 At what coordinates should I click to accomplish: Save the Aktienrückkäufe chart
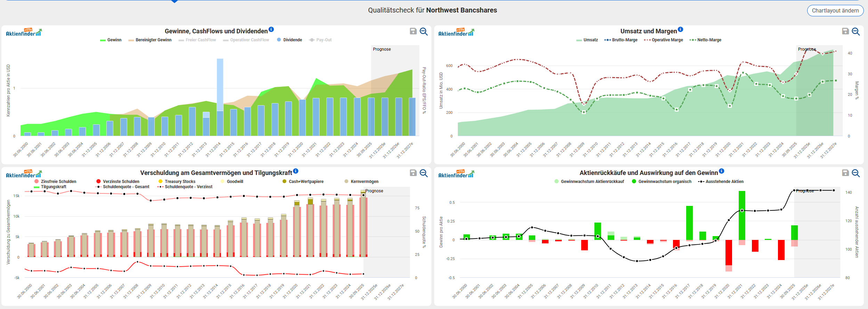tap(845, 173)
